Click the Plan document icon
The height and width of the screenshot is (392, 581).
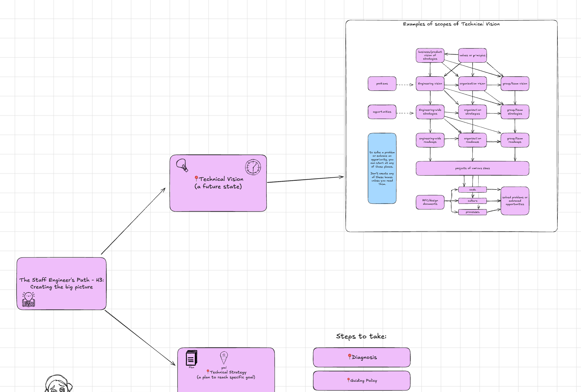(x=191, y=358)
